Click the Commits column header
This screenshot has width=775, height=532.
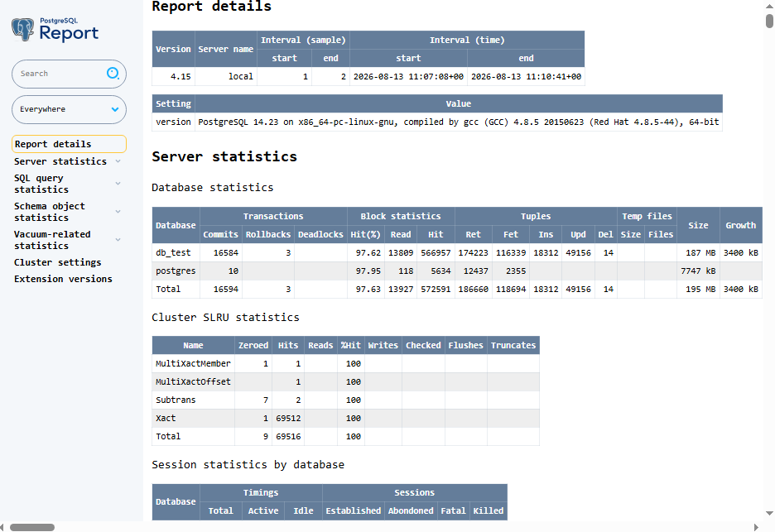pos(220,235)
